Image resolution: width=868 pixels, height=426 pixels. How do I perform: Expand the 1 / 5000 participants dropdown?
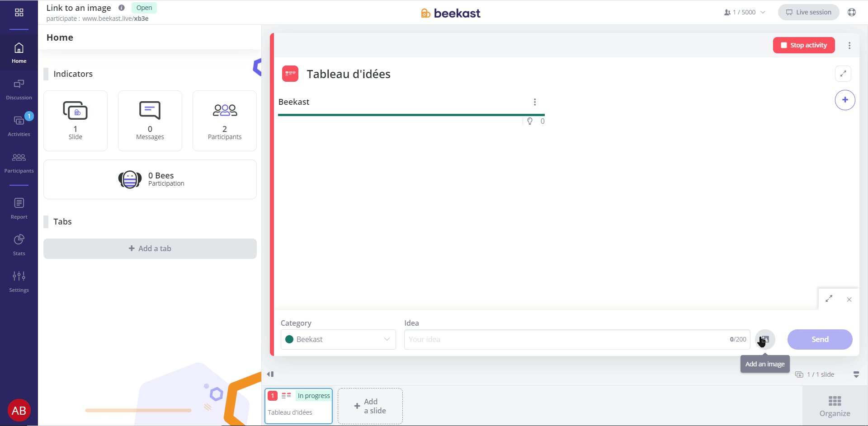[x=745, y=12]
